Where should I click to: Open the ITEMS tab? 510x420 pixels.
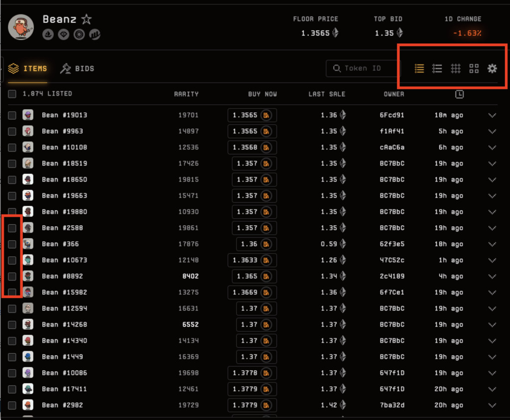(x=28, y=68)
